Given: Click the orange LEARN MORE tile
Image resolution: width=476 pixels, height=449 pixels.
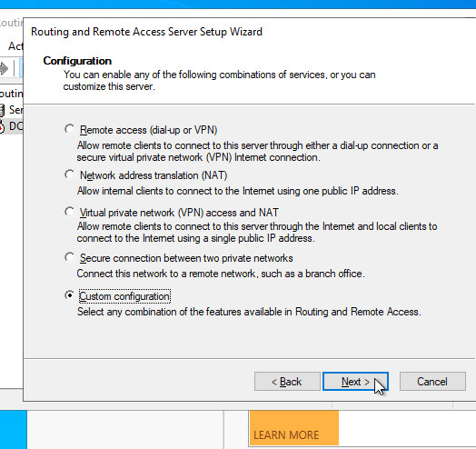Looking at the screenshot, I should point(293,428).
